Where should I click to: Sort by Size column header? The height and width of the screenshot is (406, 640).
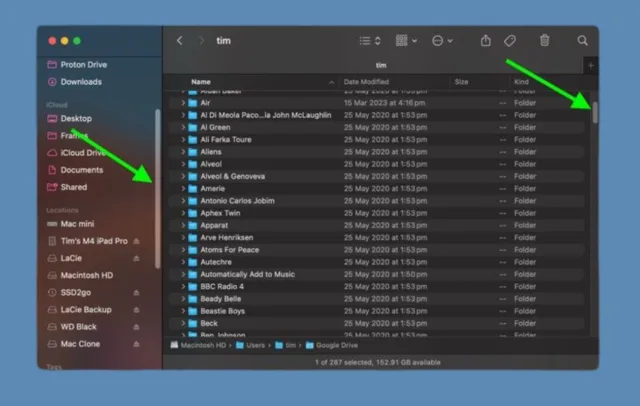(461, 82)
